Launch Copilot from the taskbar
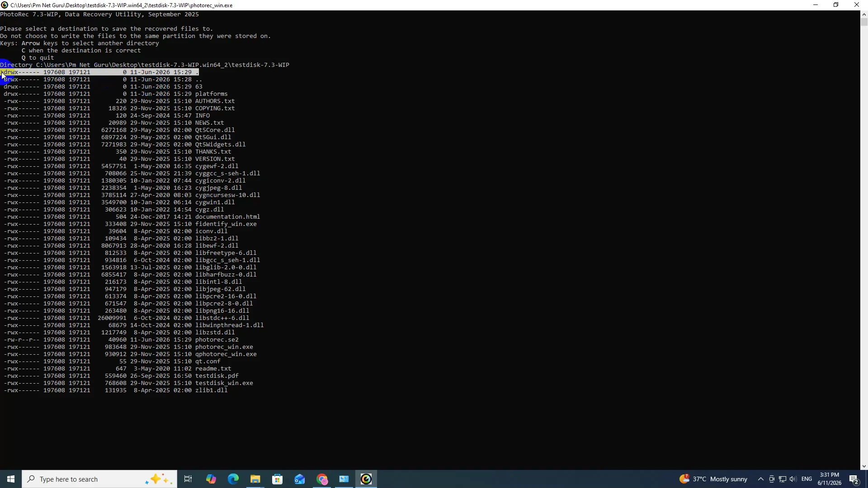This screenshot has width=868, height=488. (x=211, y=479)
